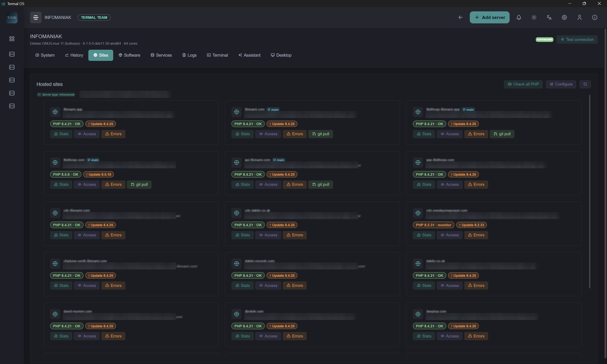Run git pull on the api site card
607x364 pixels.
[321, 185]
